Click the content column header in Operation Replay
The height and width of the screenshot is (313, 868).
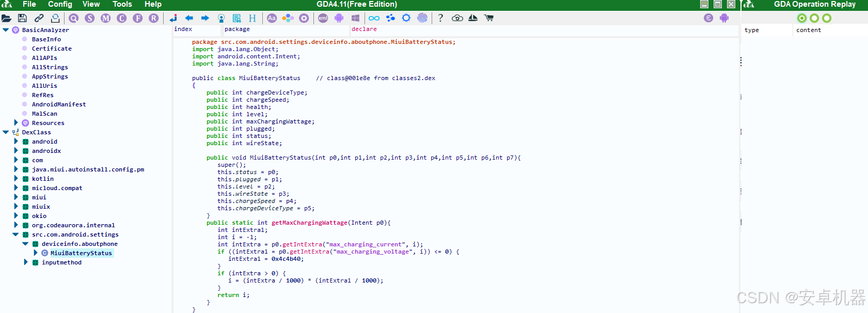click(x=809, y=30)
